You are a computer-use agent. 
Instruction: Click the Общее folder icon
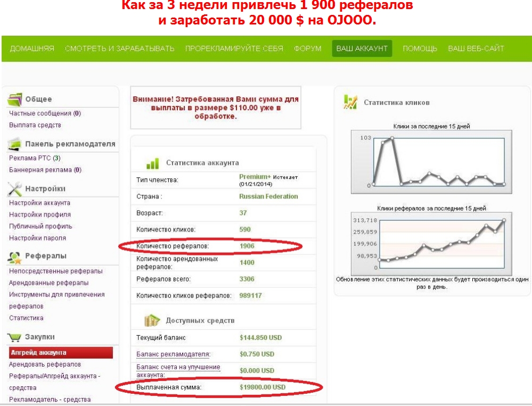[x=14, y=100]
